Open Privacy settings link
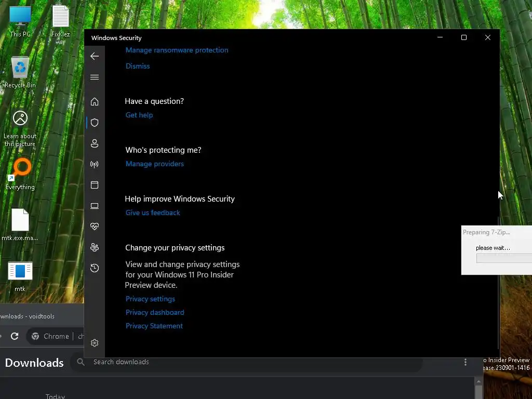532x399 pixels. [150, 299]
